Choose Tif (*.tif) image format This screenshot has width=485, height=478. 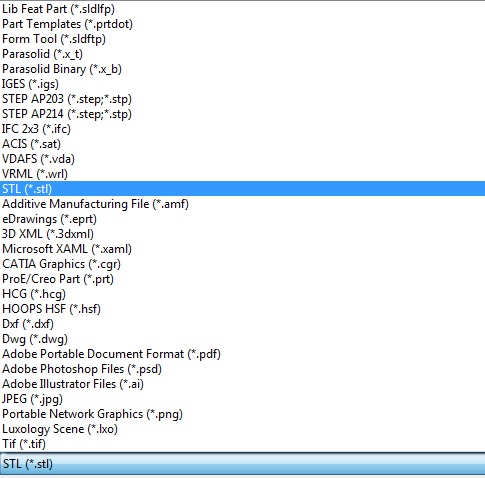tap(242, 444)
